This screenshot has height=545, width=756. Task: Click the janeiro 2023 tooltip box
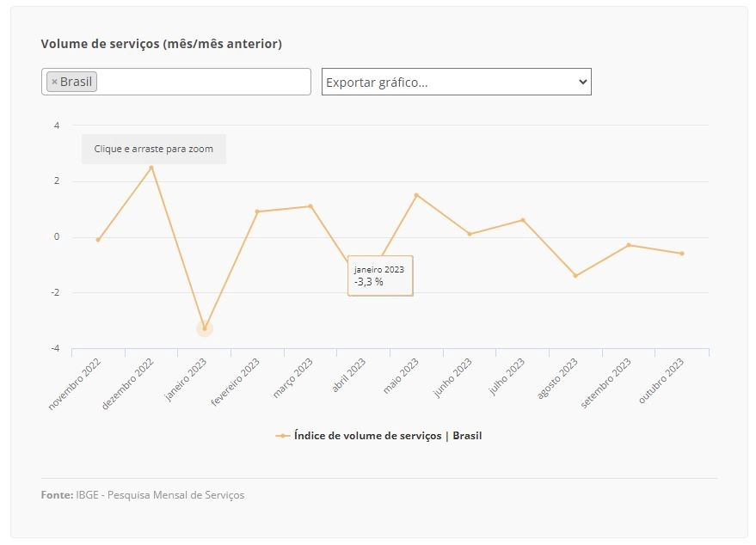380,276
